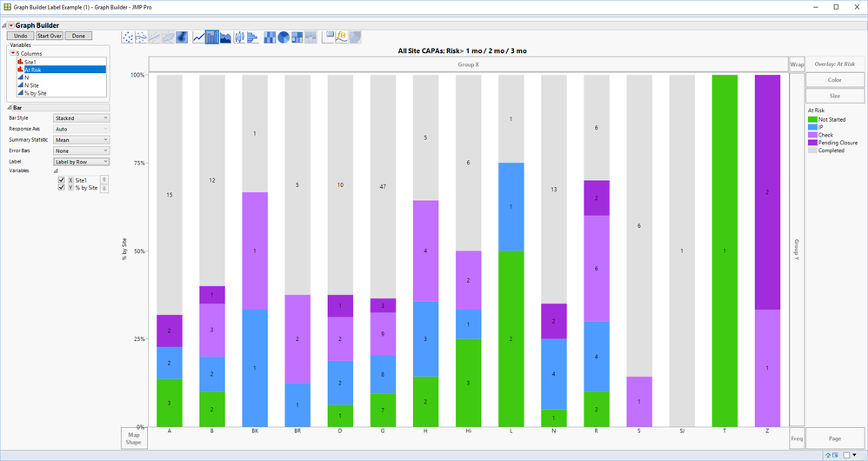Viewport: 868px width, 461px height.
Task: Select the Treemap element icon
Action: [x=297, y=37]
